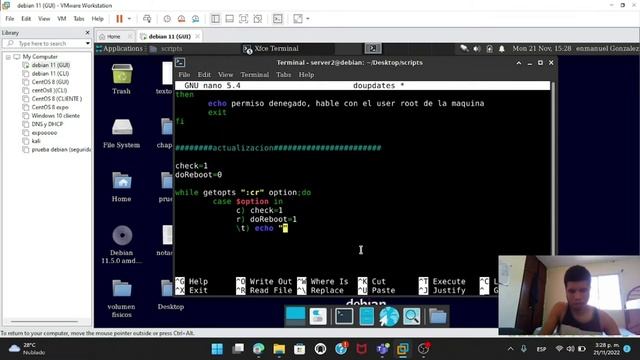
Task: Select kali in the library
Action: point(36,141)
